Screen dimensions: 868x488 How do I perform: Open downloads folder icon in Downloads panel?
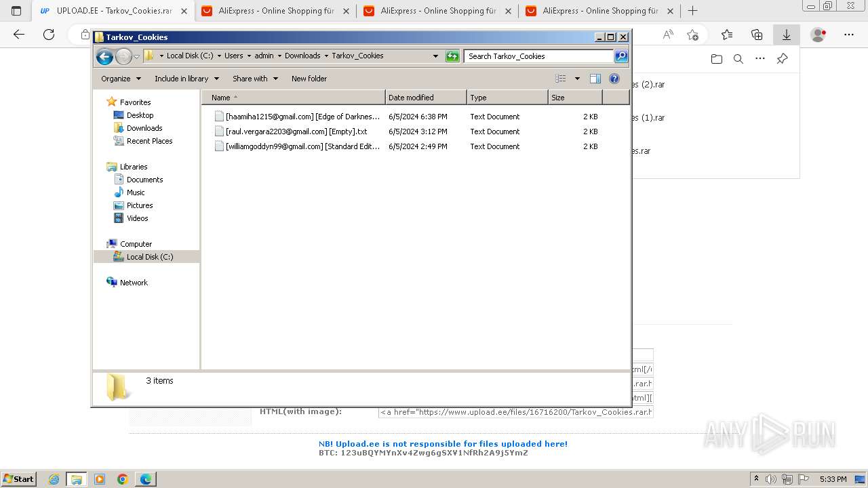point(717,59)
